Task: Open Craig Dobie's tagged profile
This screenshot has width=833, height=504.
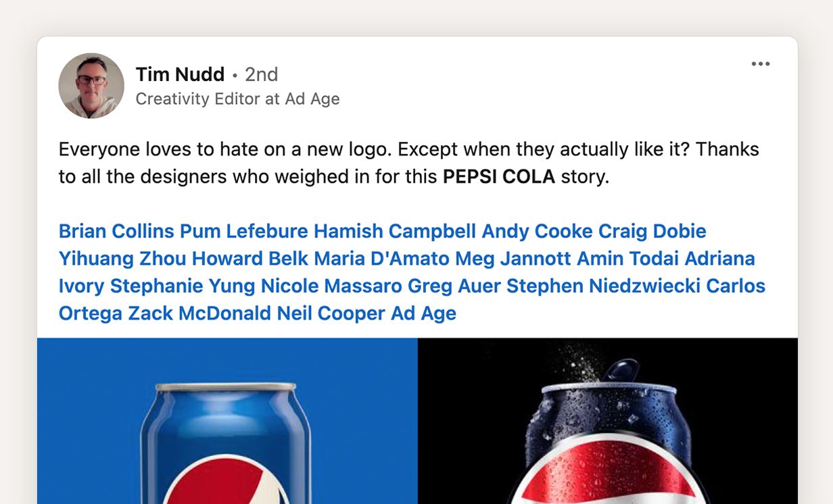Action: (x=652, y=231)
